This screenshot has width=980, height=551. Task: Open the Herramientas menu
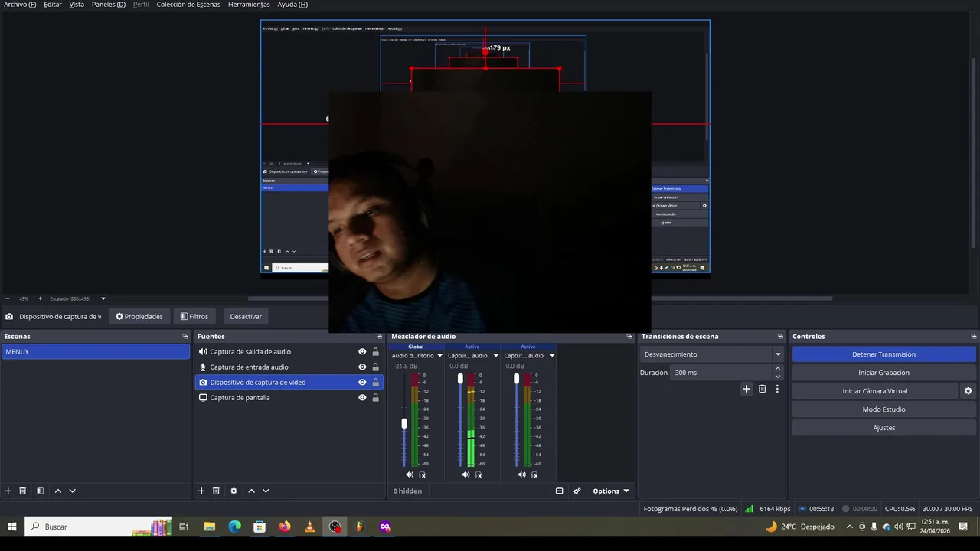click(249, 5)
